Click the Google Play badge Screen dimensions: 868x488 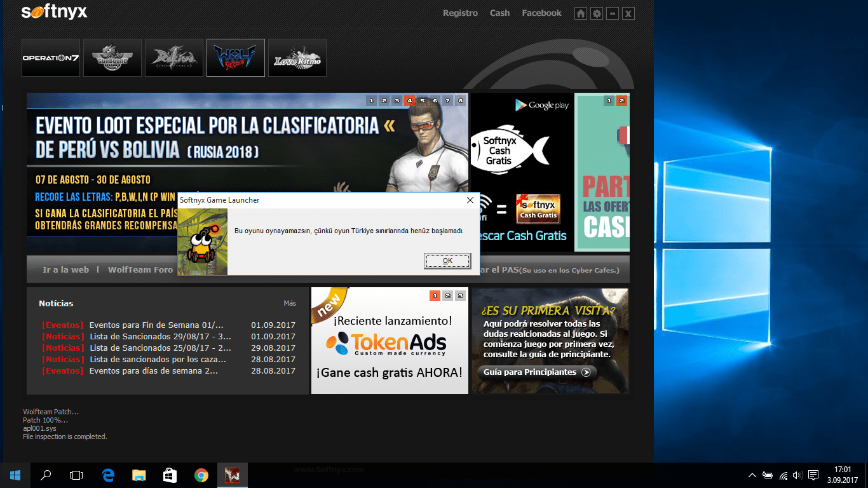(542, 105)
